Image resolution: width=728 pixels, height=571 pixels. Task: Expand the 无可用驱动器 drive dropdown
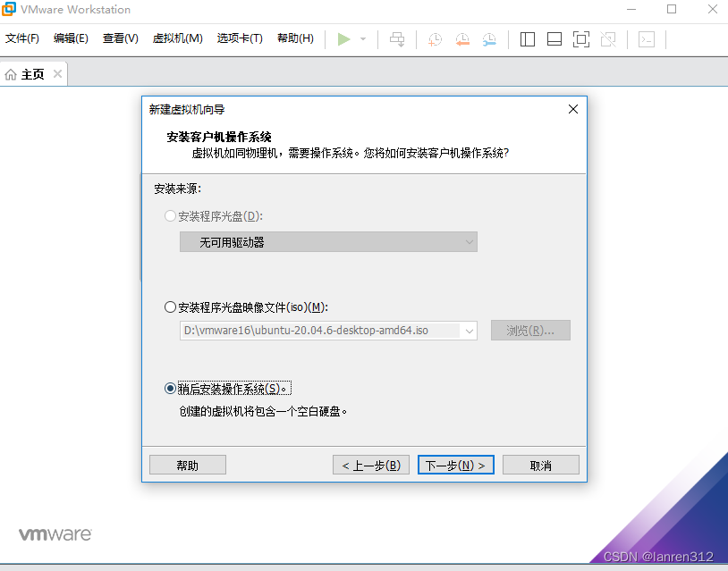469,242
